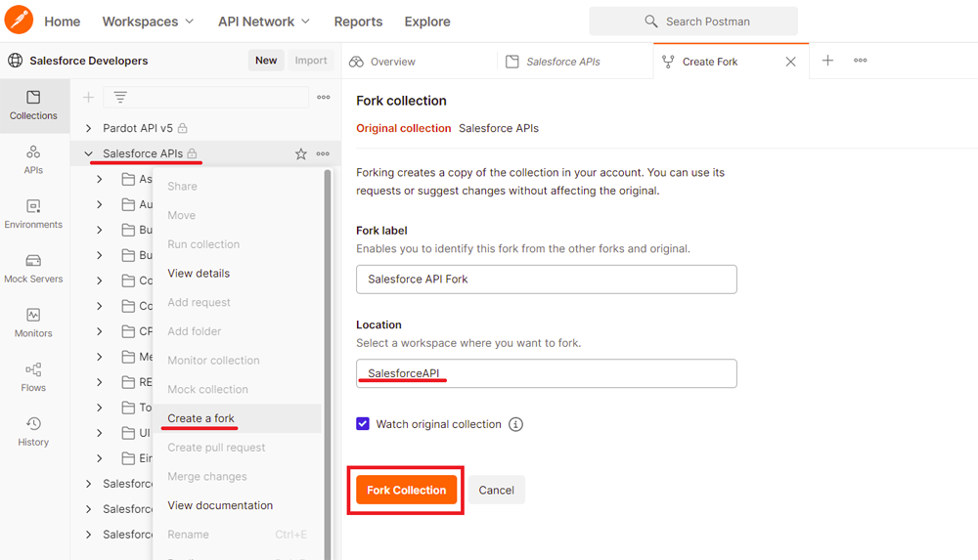Open Reports in the top navigation
The width and height of the screenshot is (978, 560).
(x=358, y=22)
